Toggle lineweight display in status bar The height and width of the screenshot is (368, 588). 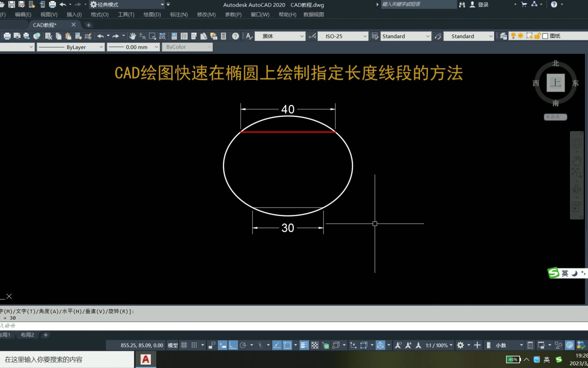(x=304, y=345)
